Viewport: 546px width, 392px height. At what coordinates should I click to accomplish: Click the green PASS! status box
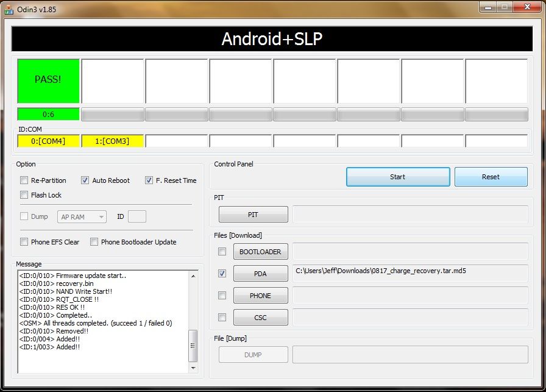[x=48, y=81]
